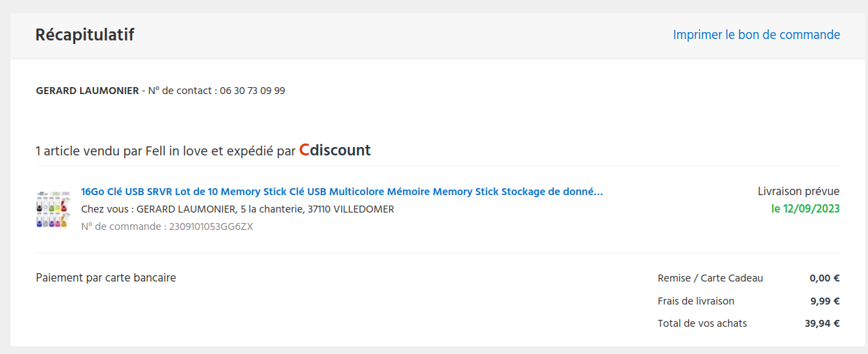The height and width of the screenshot is (354, 868).
Task: Click "Imprimer le bon de commande" link
Action: [x=756, y=35]
